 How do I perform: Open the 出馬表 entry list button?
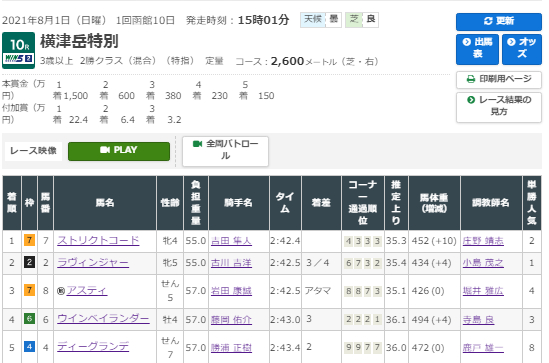(x=477, y=49)
